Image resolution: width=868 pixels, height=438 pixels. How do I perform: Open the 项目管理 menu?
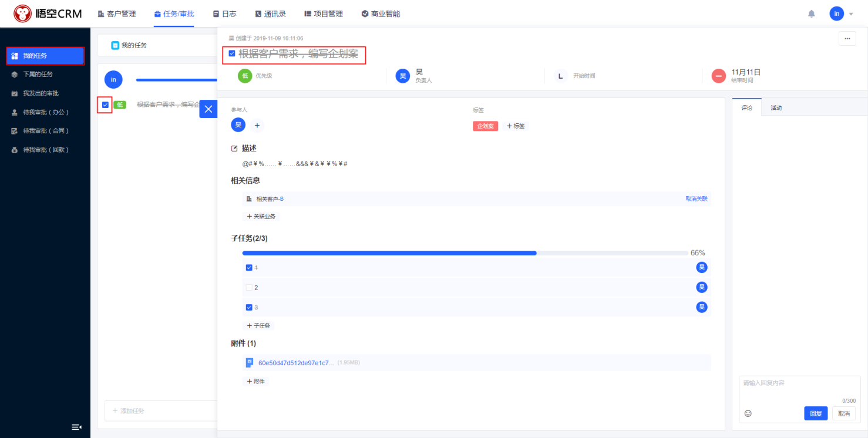324,14
